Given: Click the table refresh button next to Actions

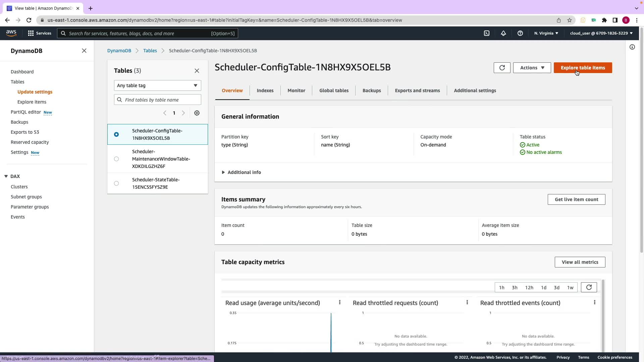Looking at the screenshot, I should pos(502,68).
